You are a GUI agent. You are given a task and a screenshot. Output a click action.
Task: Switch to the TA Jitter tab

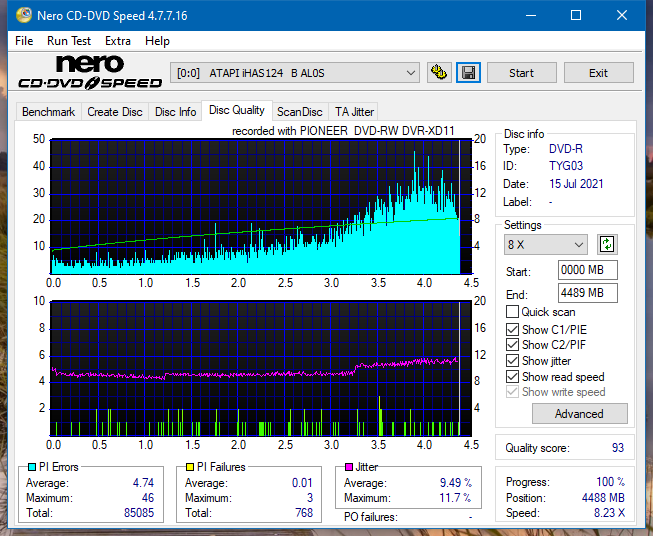[354, 112]
